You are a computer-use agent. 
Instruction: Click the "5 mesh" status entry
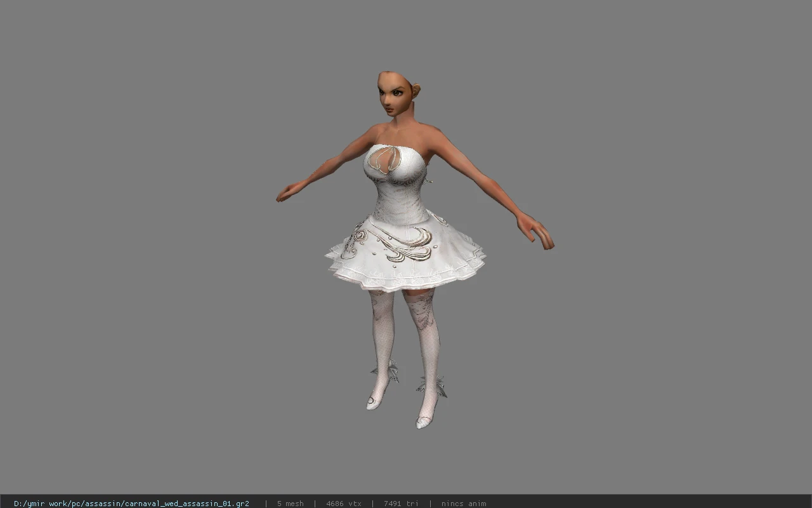[x=290, y=504]
